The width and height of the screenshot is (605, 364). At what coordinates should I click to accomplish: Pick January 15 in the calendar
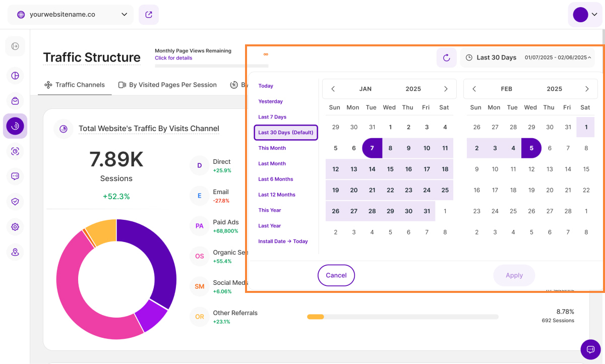[x=390, y=169]
